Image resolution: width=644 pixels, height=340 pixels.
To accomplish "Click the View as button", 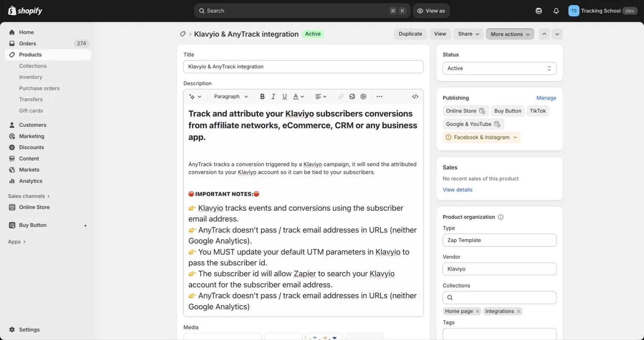I will pos(431,11).
